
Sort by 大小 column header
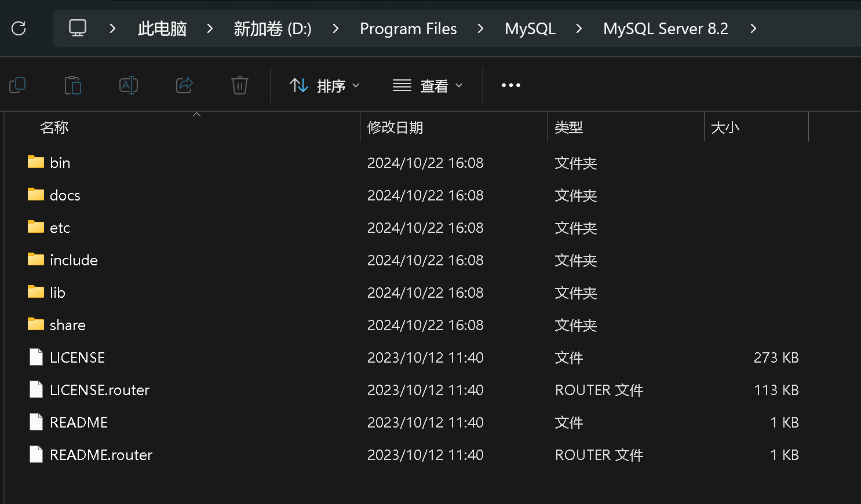pos(725,127)
